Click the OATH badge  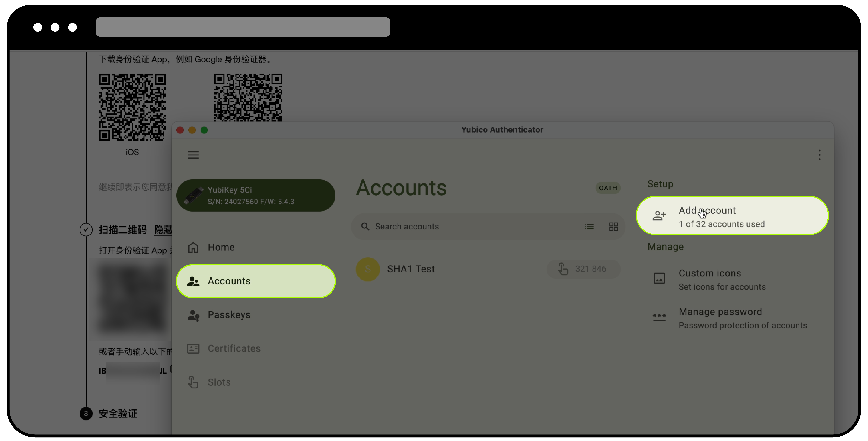tap(607, 188)
